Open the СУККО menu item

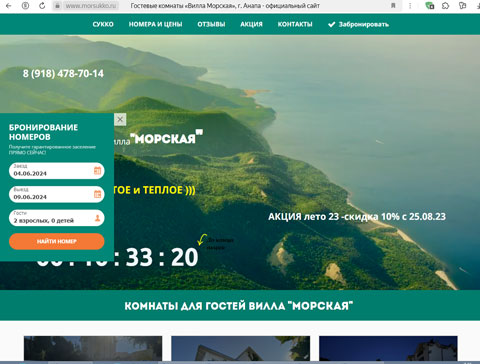tap(103, 24)
